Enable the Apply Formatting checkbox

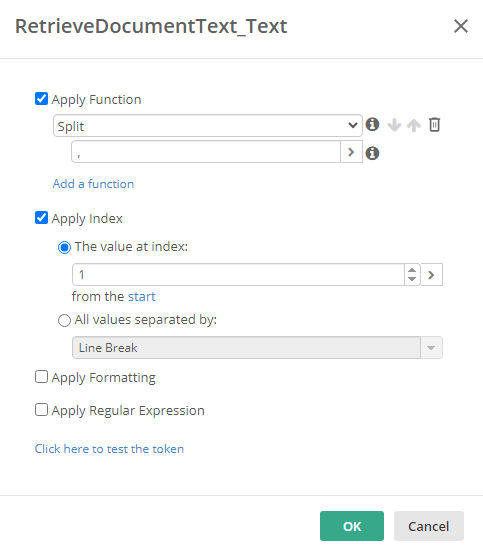(41, 377)
